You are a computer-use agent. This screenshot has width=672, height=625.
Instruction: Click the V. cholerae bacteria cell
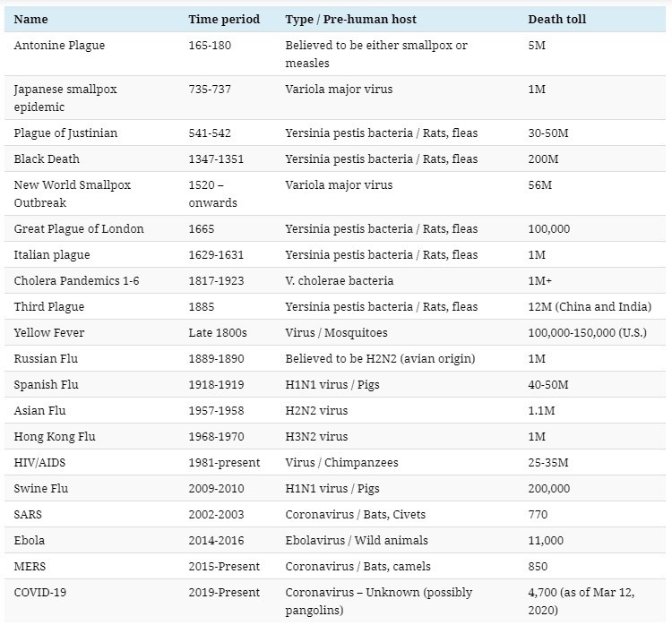click(x=339, y=280)
